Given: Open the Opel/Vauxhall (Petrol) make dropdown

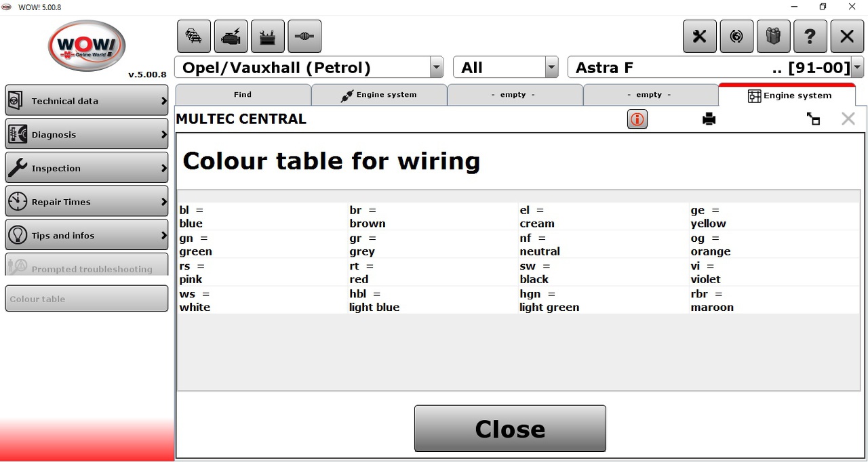Looking at the screenshot, I should (437, 68).
